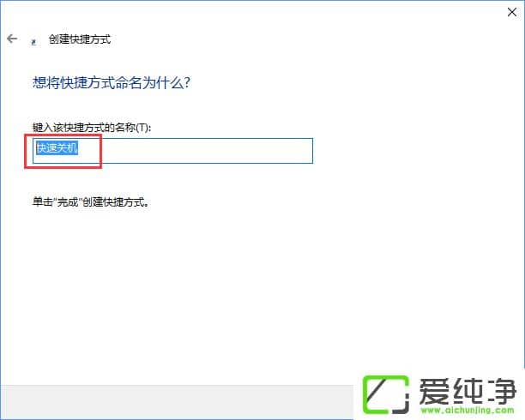Click the gray footer bar of wizard
Screen dimensions: 525x420
tap(177, 402)
